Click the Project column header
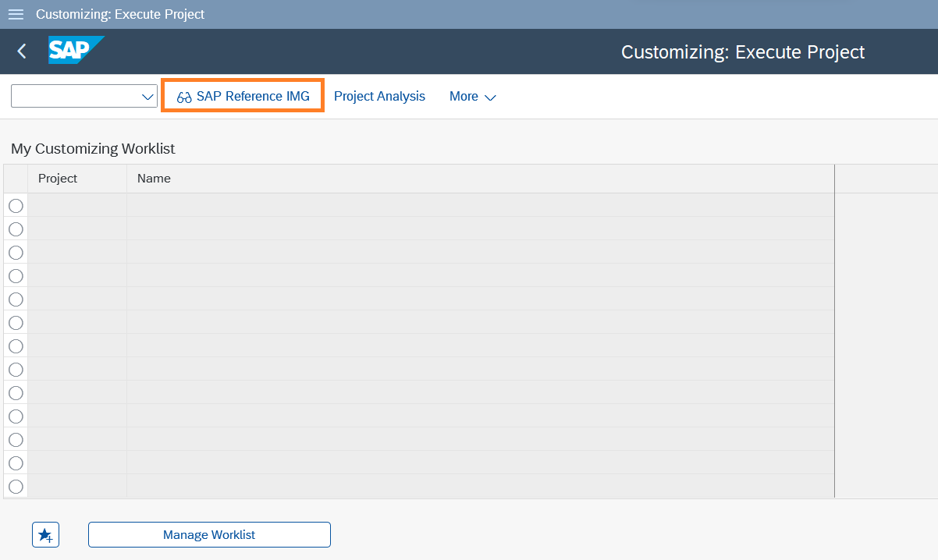 pyautogui.click(x=76, y=179)
